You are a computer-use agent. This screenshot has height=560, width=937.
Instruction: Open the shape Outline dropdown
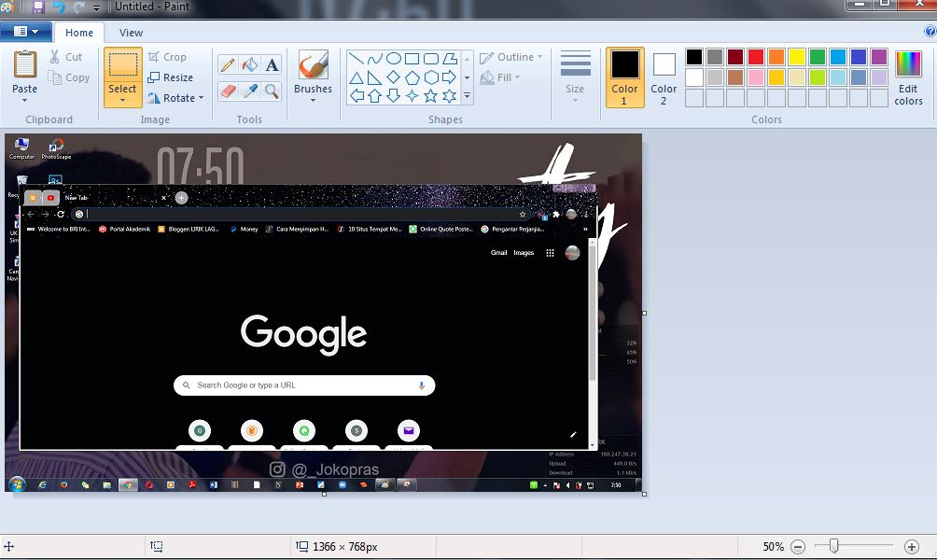click(x=510, y=57)
